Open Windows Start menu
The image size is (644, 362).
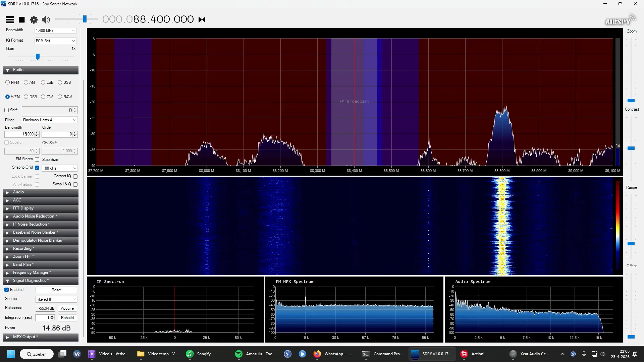(x=11, y=354)
